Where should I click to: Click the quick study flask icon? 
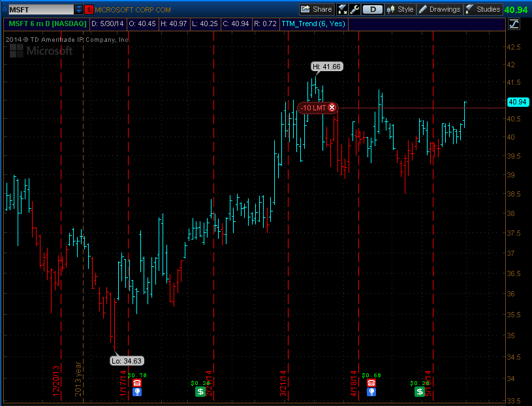tap(342, 10)
